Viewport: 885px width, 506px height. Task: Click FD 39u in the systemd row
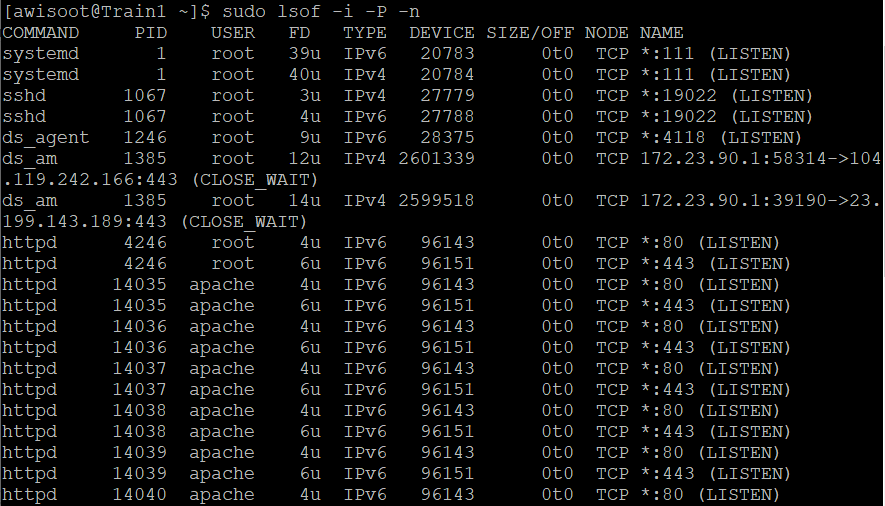pyautogui.click(x=305, y=54)
